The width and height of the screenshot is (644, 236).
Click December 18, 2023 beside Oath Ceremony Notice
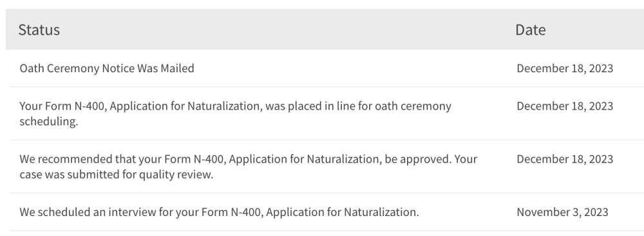click(565, 68)
